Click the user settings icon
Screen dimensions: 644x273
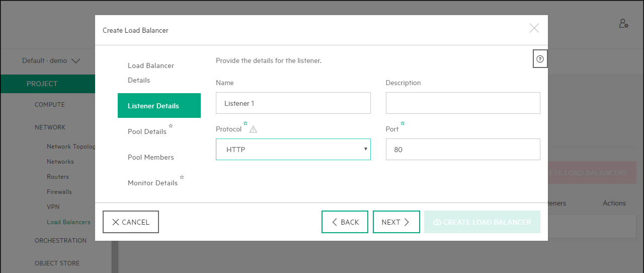pos(623,24)
